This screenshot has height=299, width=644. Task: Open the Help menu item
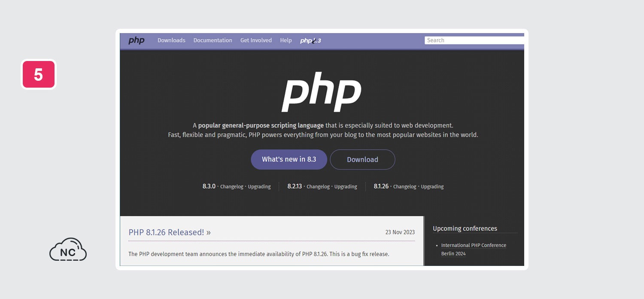pos(286,40)
